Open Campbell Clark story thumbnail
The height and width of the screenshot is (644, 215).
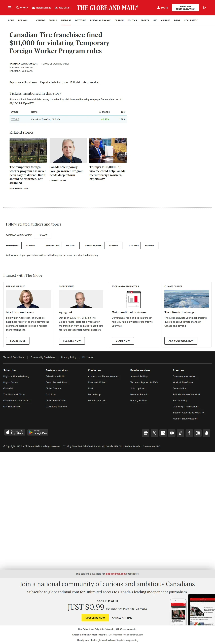pyautogui.click(x=68, y=150)
